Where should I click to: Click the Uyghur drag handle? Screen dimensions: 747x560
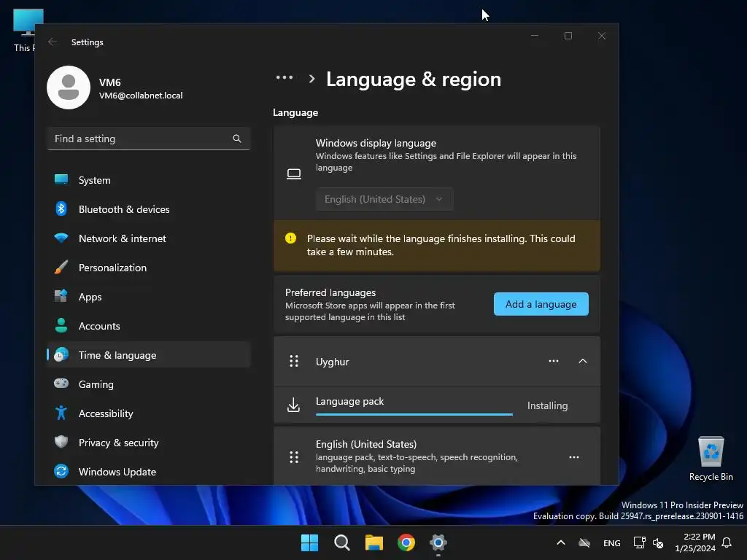[294, 361]
